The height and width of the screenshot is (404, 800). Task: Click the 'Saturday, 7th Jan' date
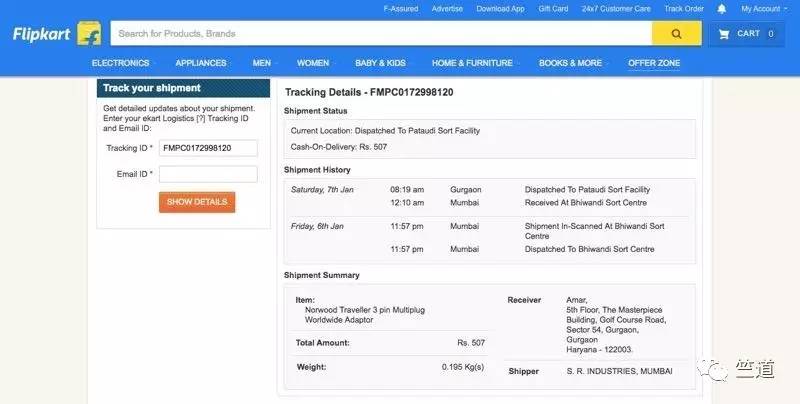pyautogui.click(x=322, y=190)
